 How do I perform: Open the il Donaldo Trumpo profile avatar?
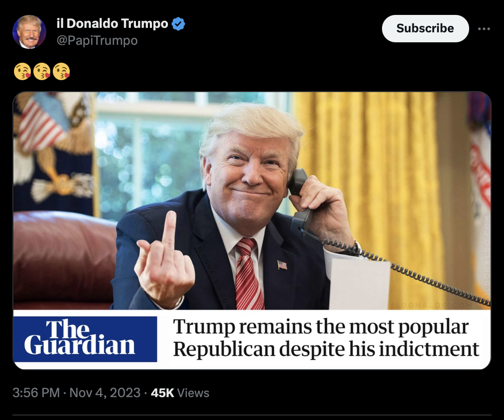(x=29, y=32)
